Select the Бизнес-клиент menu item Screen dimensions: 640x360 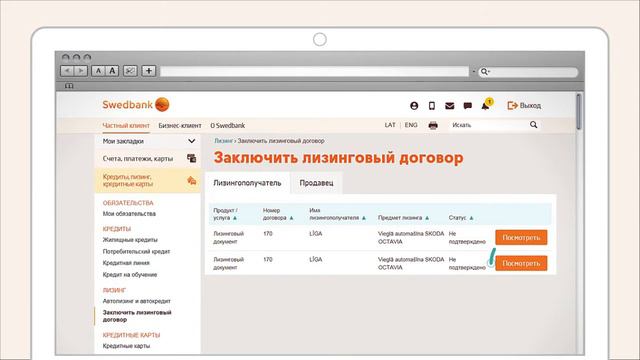[180, 126]
